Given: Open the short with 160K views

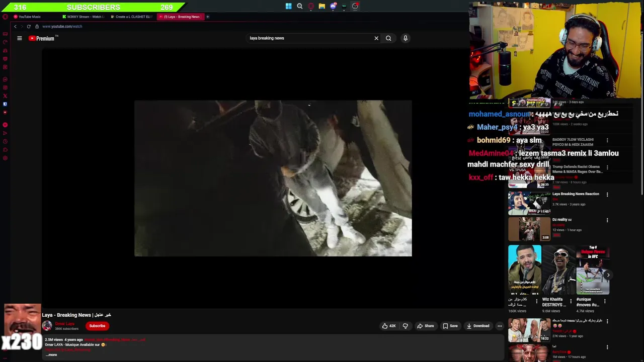Looking at the screenshot, I should click(x=525, y=270).
